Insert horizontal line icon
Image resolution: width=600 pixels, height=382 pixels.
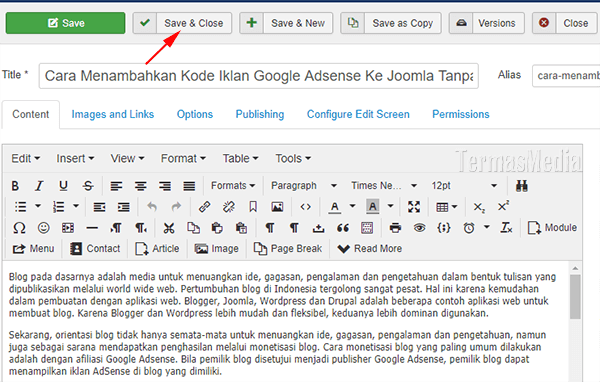click(x=92, y=228)
